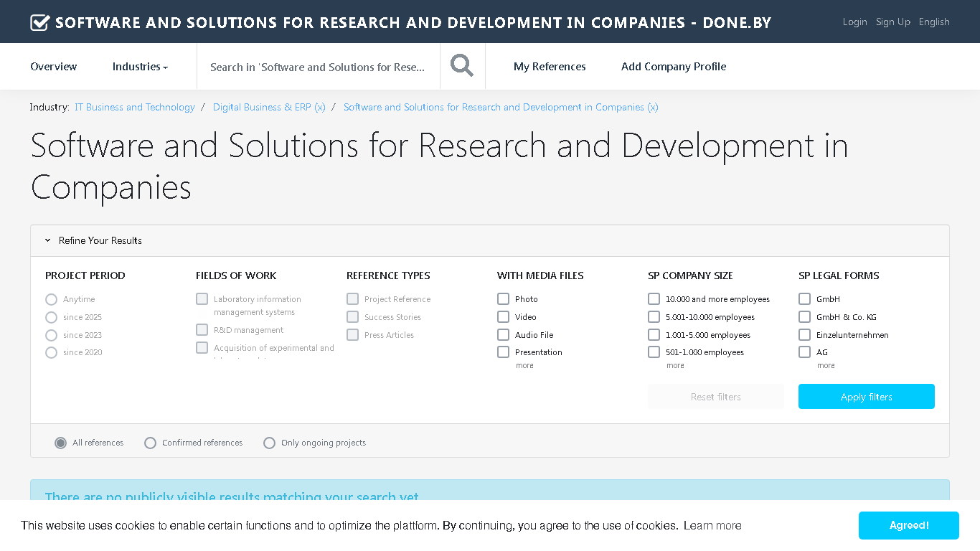980x551 pixels.
Task: Collapse the Refine Your Results chevron
Action: [48, 240]
